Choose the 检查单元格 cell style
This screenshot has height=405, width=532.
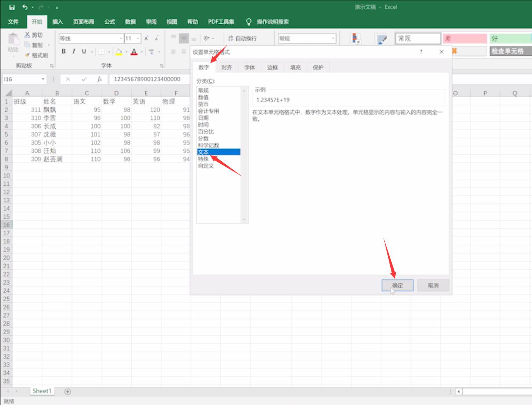coord(510,51)
